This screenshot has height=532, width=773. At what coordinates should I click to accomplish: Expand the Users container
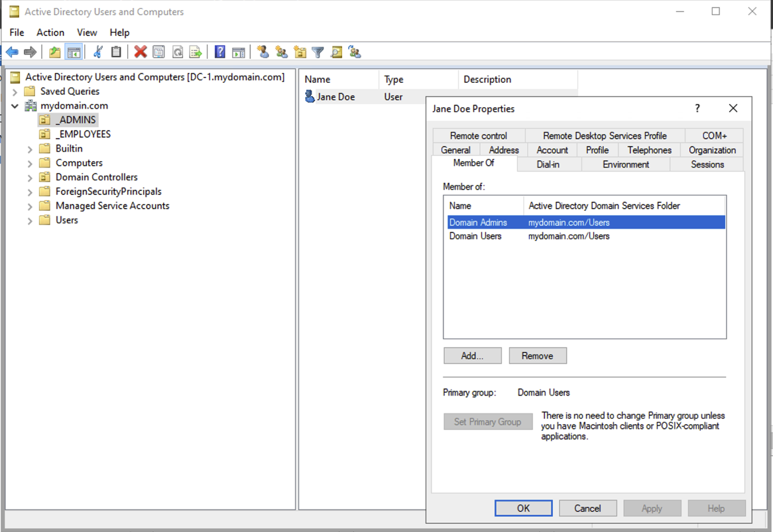point(30,220)
